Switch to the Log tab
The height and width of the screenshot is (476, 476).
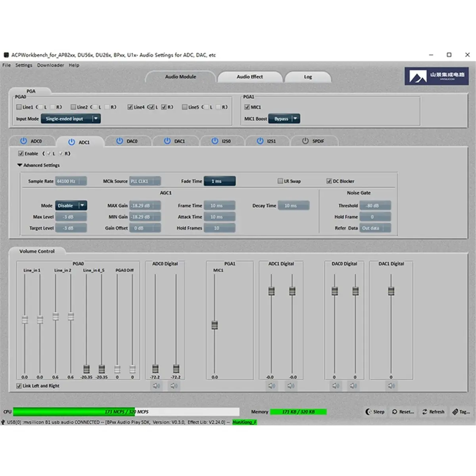pos(308,77)
